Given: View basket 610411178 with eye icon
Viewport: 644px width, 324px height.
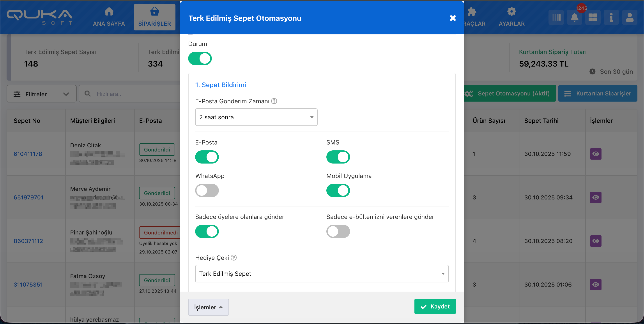Looking at the screenshot, I should click(596, 154).
